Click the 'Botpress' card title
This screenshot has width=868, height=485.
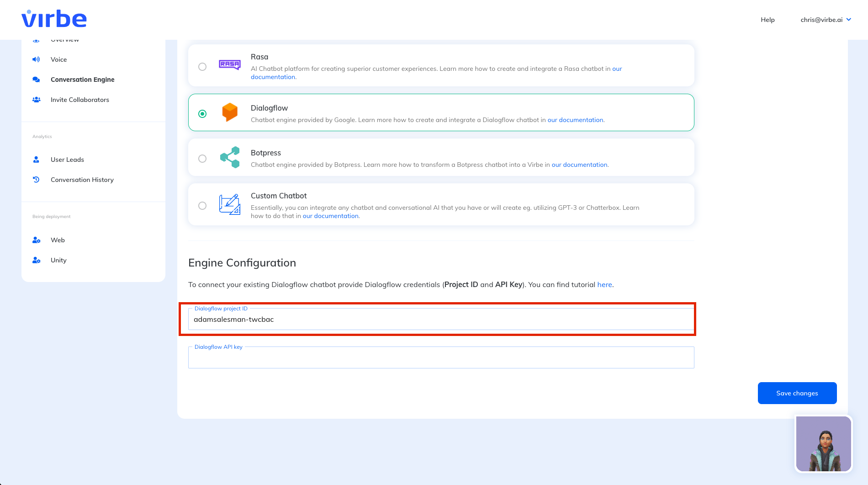coord(266,153)
